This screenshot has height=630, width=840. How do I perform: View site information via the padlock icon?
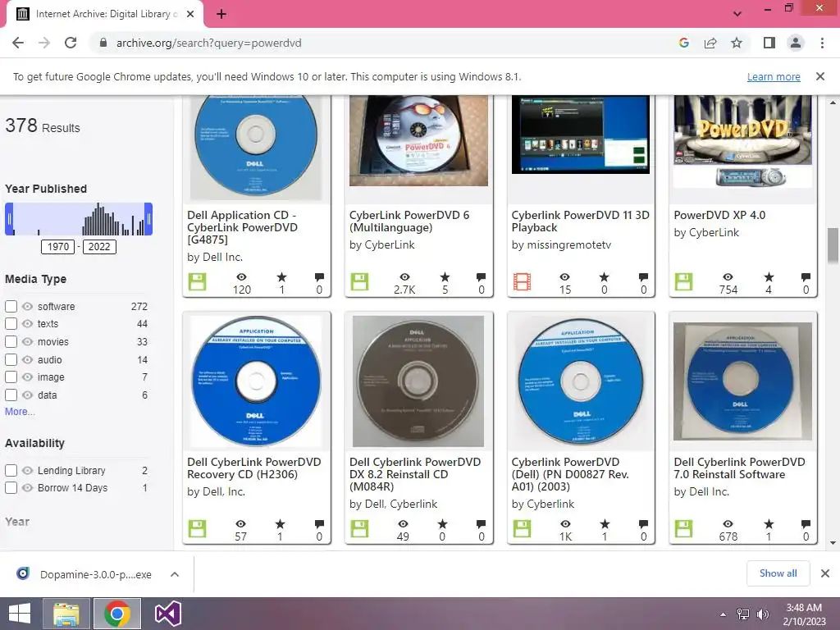coord(103,43)
